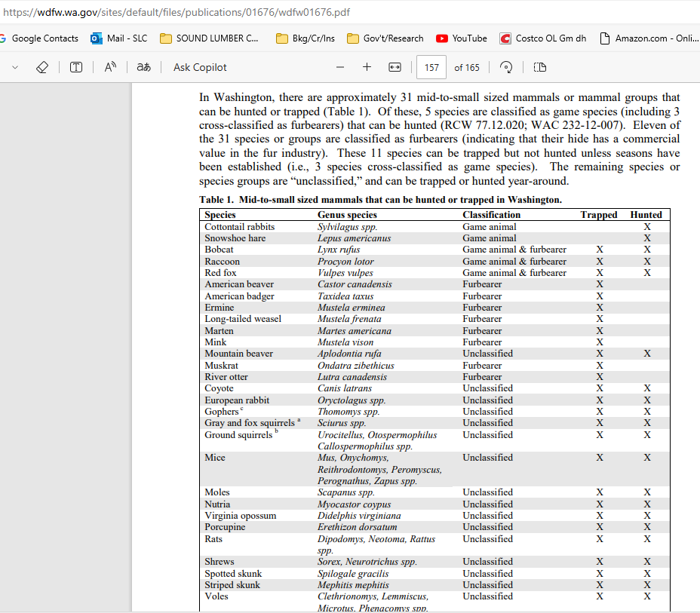Click the 'Ermine' species cell
The width and height of the screenshot is (700, 613).
(x=220, y=308)
